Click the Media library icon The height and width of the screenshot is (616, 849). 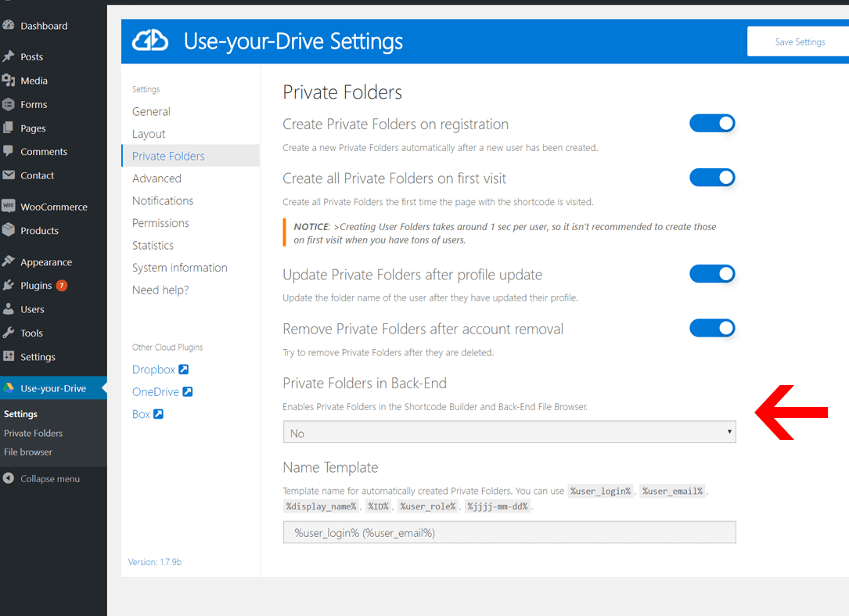(x=8, y=80)
